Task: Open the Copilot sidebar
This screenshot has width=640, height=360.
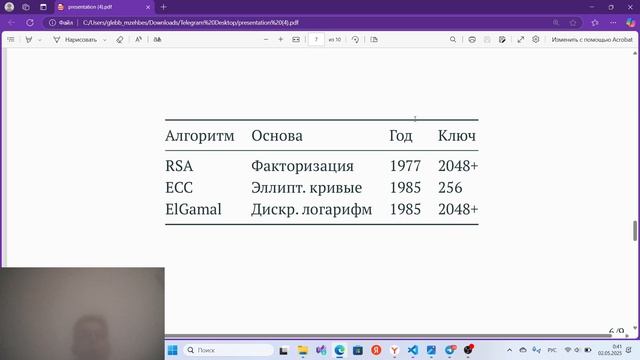Action: [631, 22]
